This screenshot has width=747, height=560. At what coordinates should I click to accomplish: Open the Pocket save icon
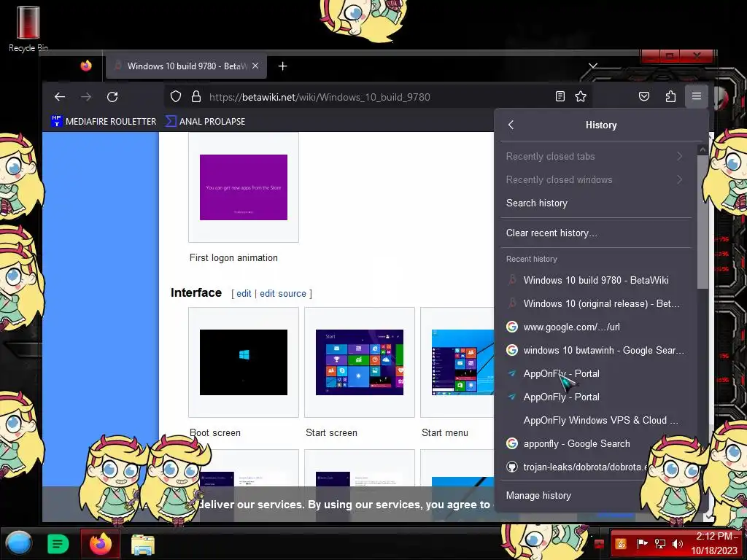(x=644, y=97)
